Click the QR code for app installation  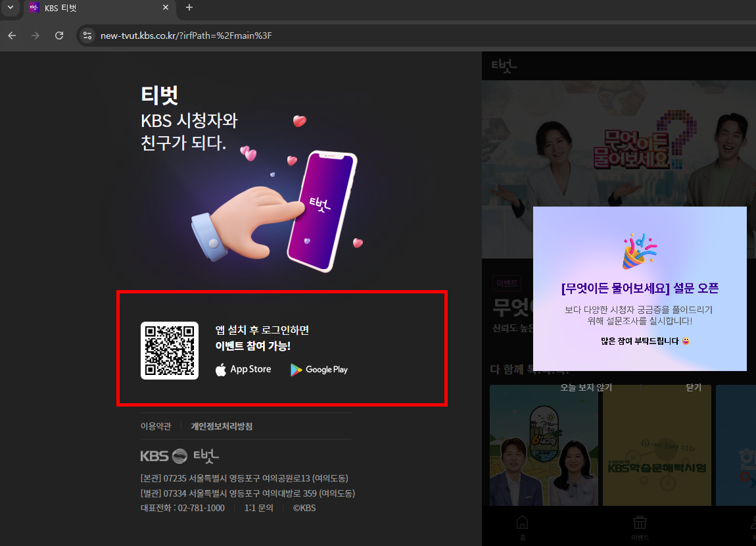(x=169, y=351)
